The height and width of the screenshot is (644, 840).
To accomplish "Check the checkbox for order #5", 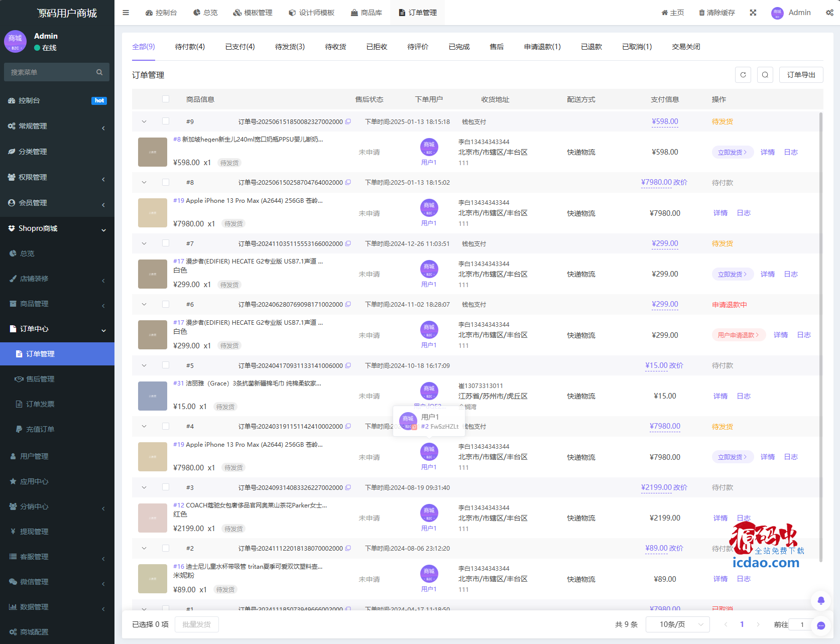I will 166,365.
